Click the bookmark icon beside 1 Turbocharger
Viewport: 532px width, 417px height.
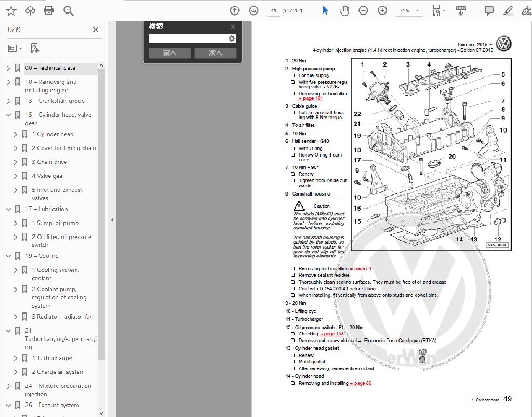point(24,358)
